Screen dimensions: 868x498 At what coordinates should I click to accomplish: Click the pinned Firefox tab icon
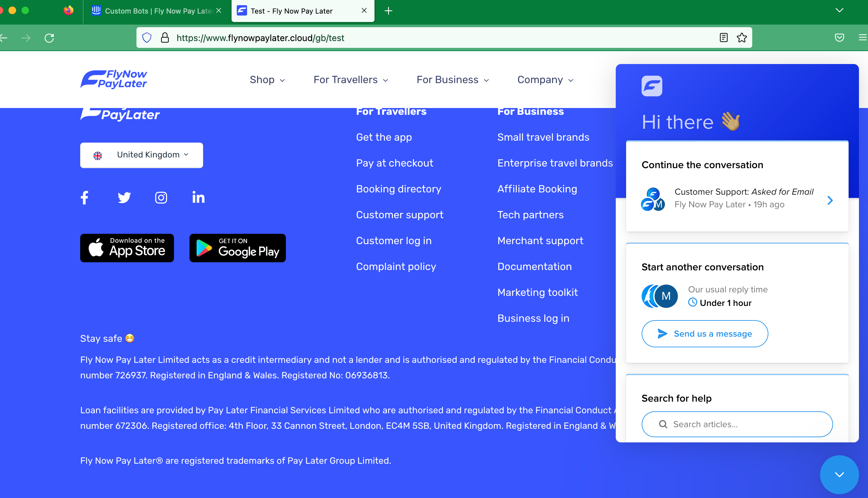click(x=69, y=11)
